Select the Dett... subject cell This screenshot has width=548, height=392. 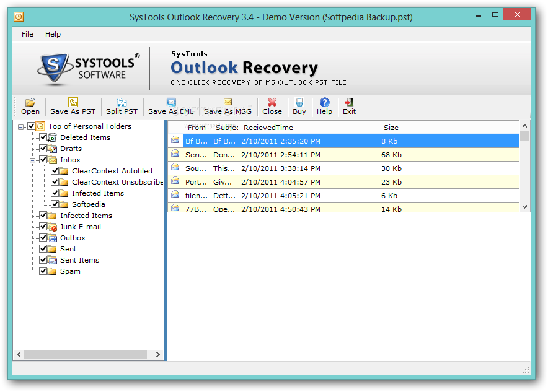click(x=225, y=196)
